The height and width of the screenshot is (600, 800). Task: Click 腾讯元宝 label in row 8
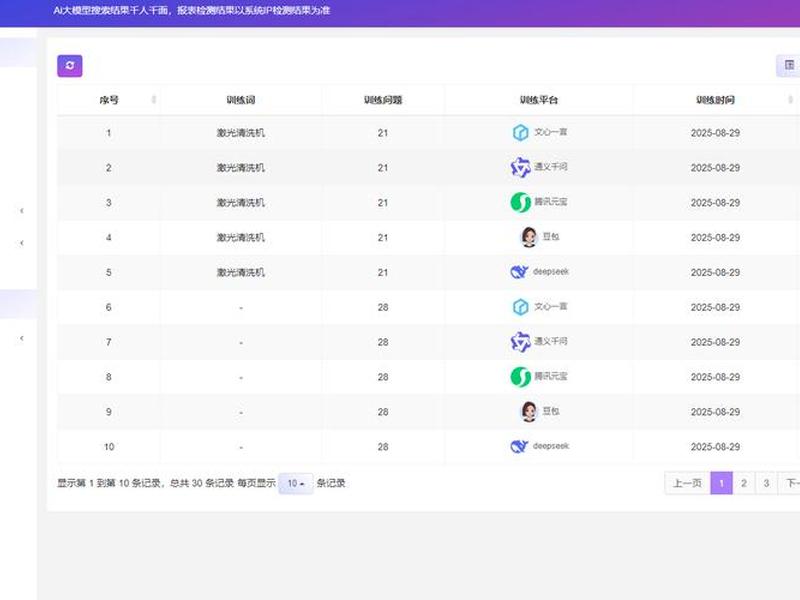click(551, 376)
